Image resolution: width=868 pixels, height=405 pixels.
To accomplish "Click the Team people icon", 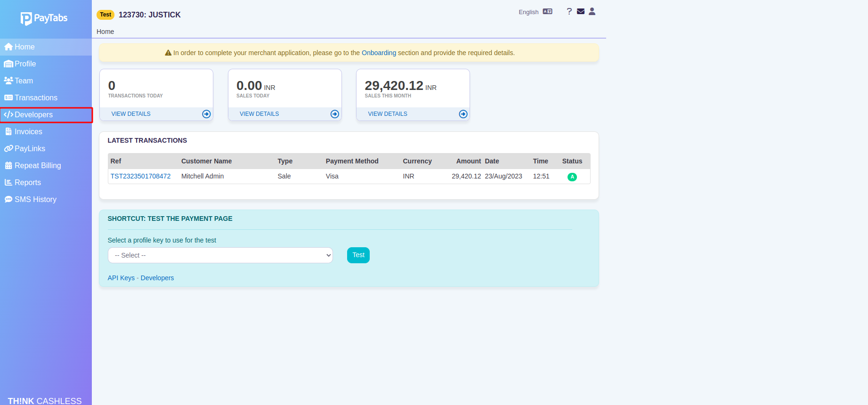I will [8, 81].
